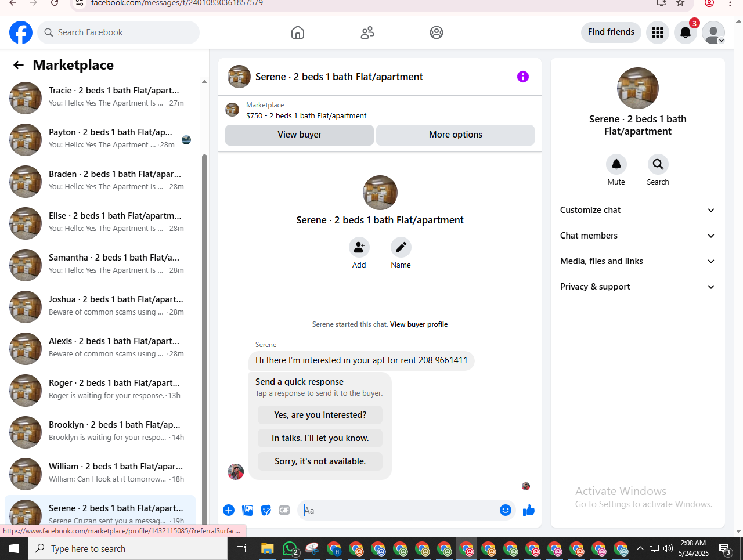
Task: Open File Explorer from the taskbar
Action: pyautogui.click(x=267, y=548)
